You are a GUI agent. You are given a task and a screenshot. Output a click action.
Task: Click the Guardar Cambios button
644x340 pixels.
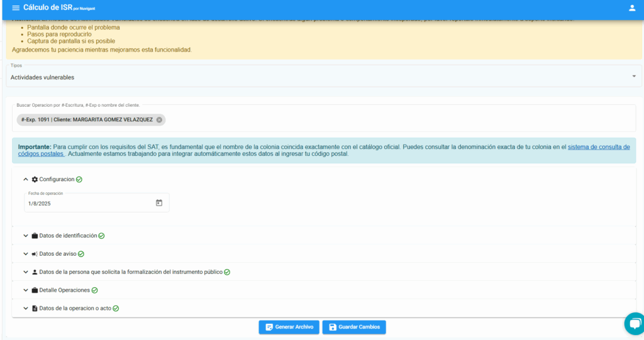(x=354, y=327)
